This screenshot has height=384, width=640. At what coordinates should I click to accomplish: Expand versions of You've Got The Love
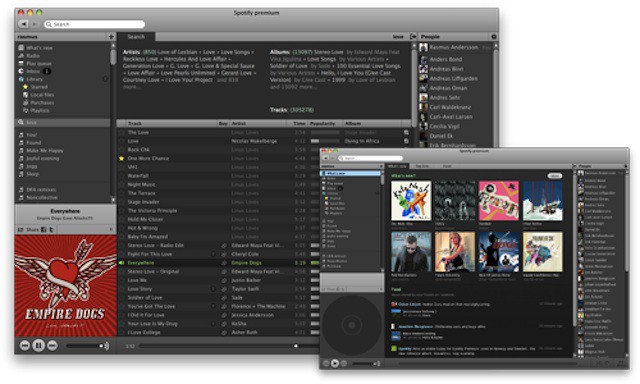point(213,306)
